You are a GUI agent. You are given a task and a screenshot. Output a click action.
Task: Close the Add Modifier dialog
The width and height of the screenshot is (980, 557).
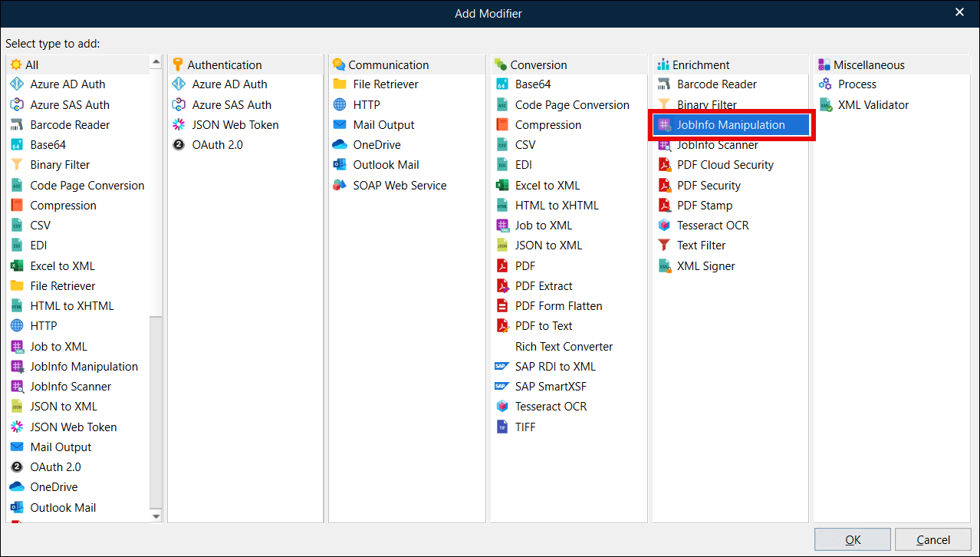tap(960, 12)
